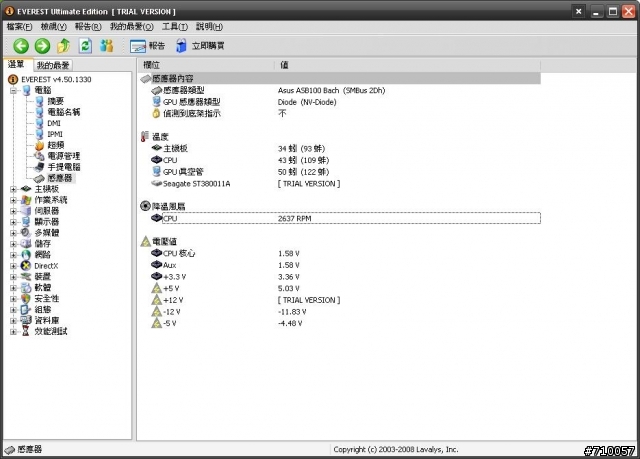Switch to the 選單 tab
The height and width of the screenshot is (459, 640).
pyautogui.click(x=17, y=64)
